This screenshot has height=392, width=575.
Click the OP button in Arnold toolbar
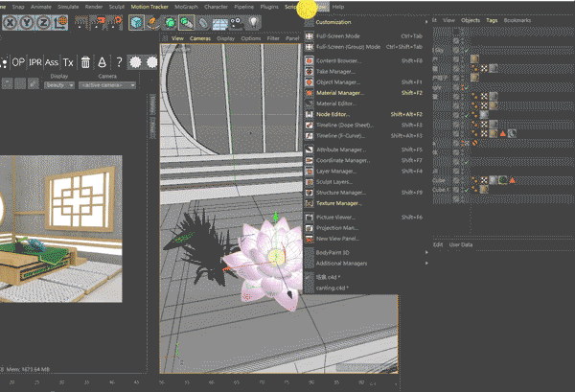(x=18, y=62)
